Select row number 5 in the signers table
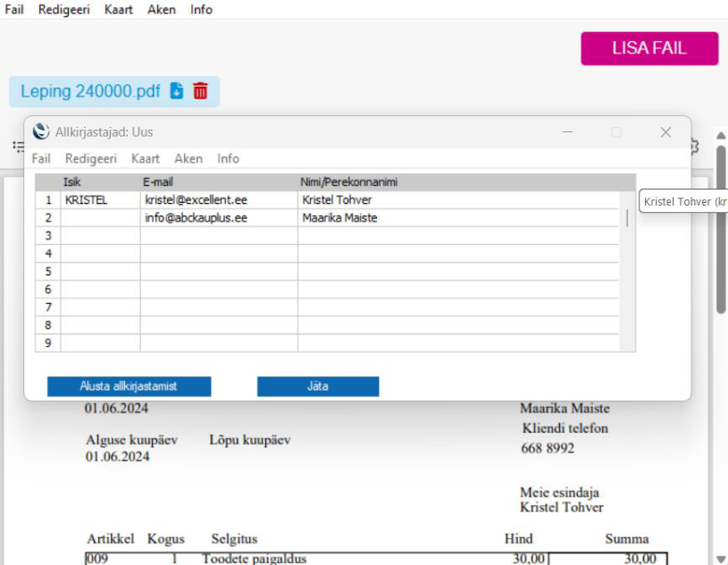Screen dimensions: 728x565 point(48,272)
